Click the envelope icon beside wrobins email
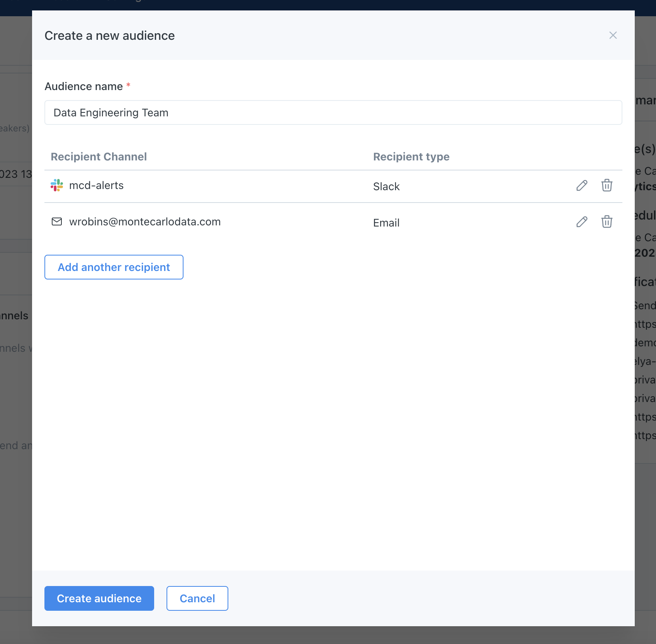 click(57, 221)
